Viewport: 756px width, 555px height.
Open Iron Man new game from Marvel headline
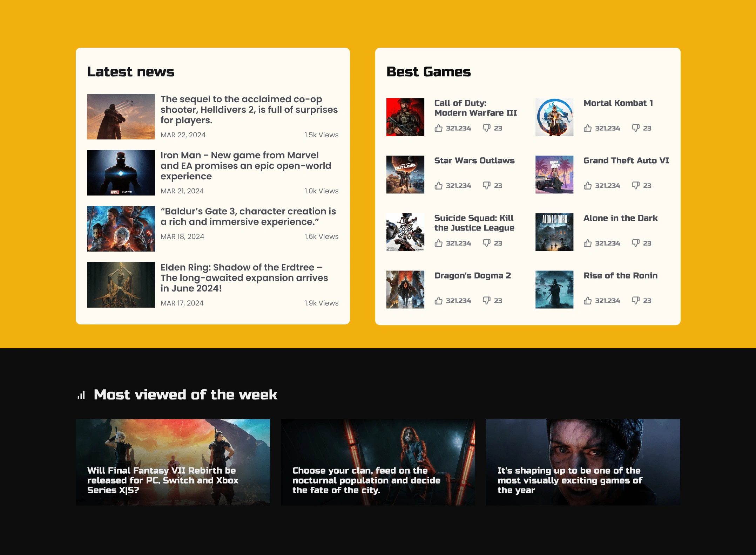coord(246,166)
